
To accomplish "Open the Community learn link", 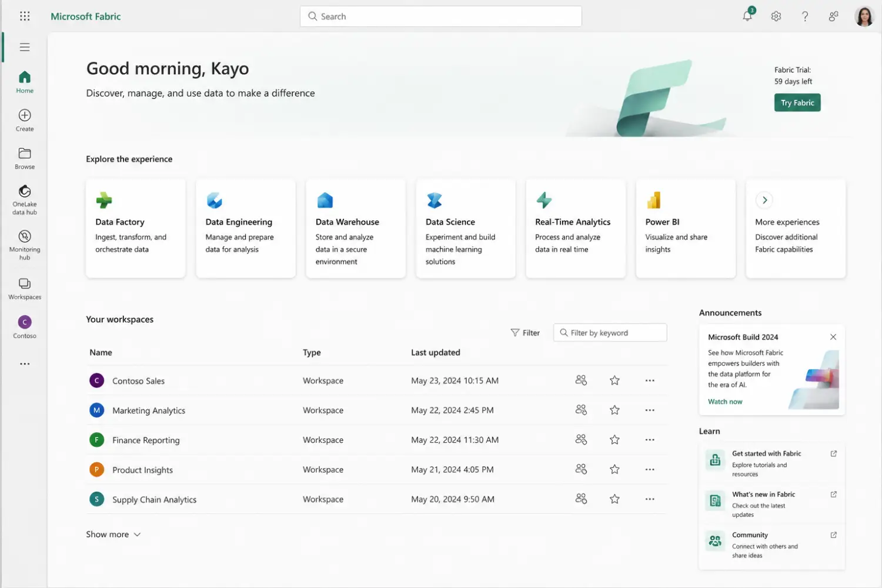I will [x=772, y=545].
